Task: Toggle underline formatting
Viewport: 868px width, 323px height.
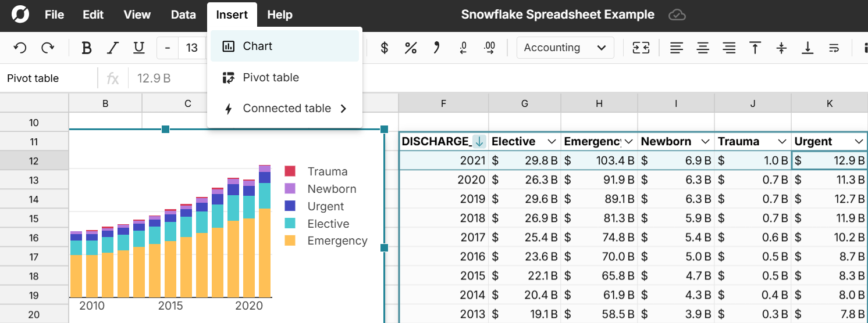Action: click(x=139, y=48)
